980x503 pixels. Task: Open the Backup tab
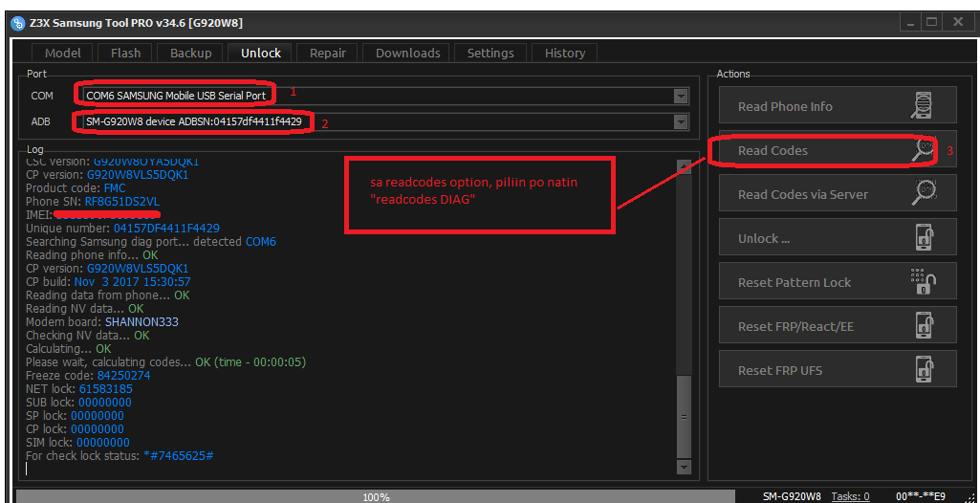[x=190, y=54]
